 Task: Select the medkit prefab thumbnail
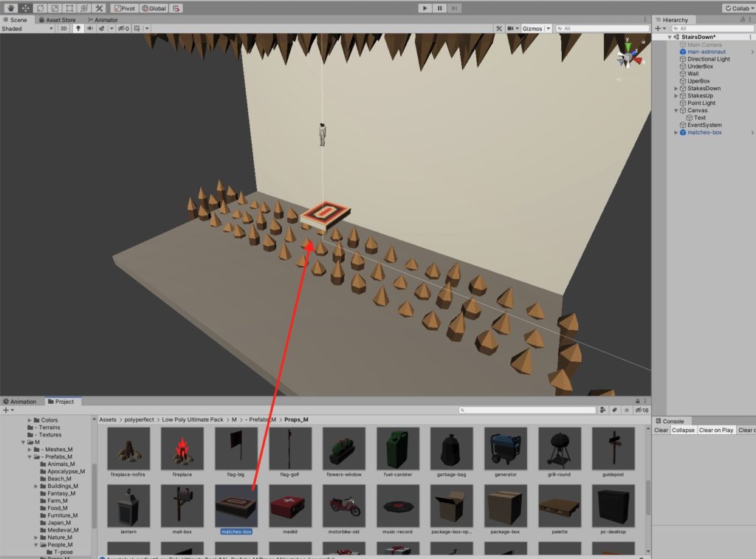pos(290,506)
